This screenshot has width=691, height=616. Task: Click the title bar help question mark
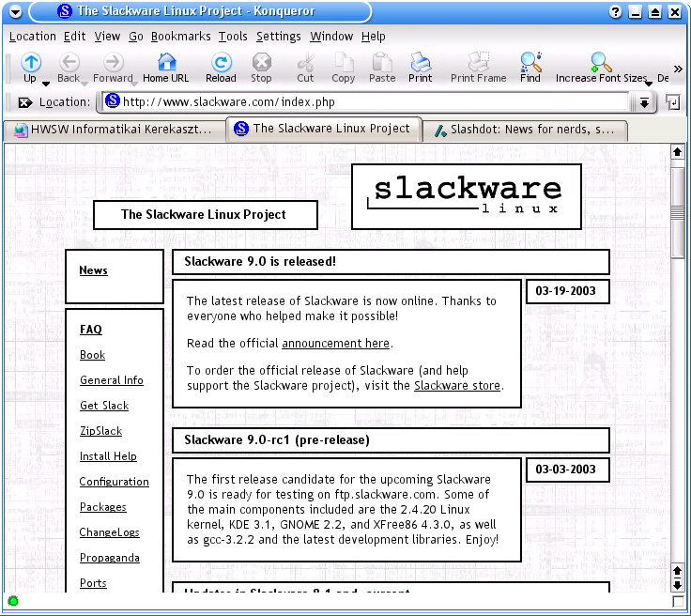point(615,12)
